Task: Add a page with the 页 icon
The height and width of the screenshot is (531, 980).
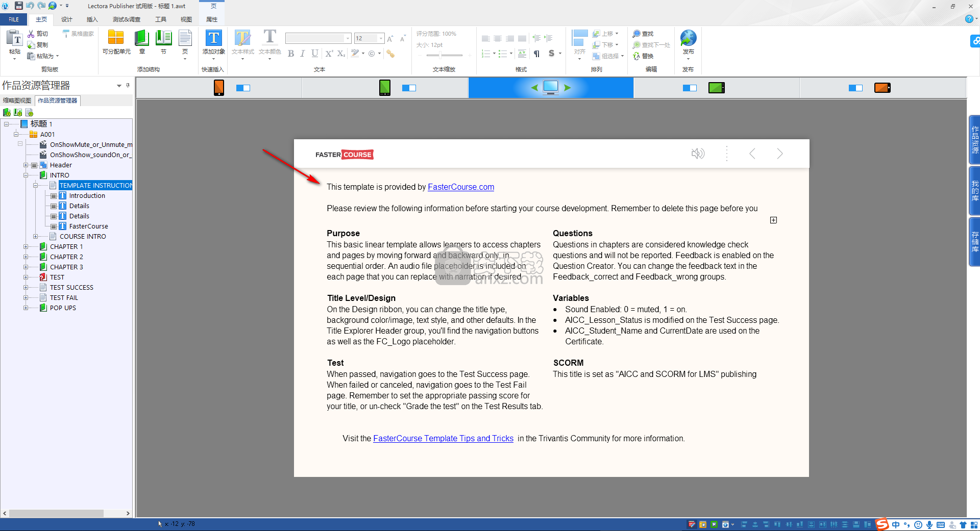Action: [185, 38]
